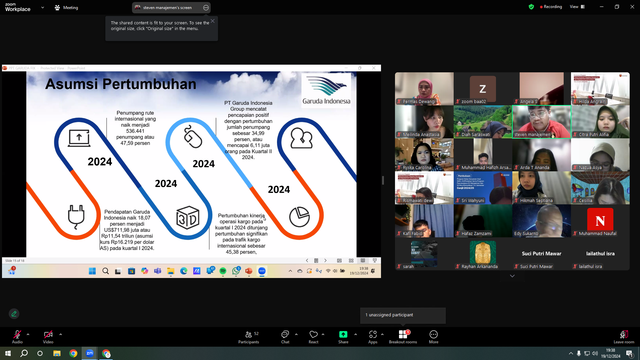Open the View layout menu

tap(577, 7)
